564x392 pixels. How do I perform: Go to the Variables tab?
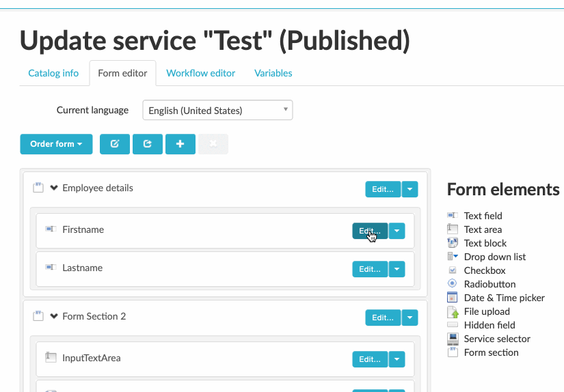tap(273, 73)
